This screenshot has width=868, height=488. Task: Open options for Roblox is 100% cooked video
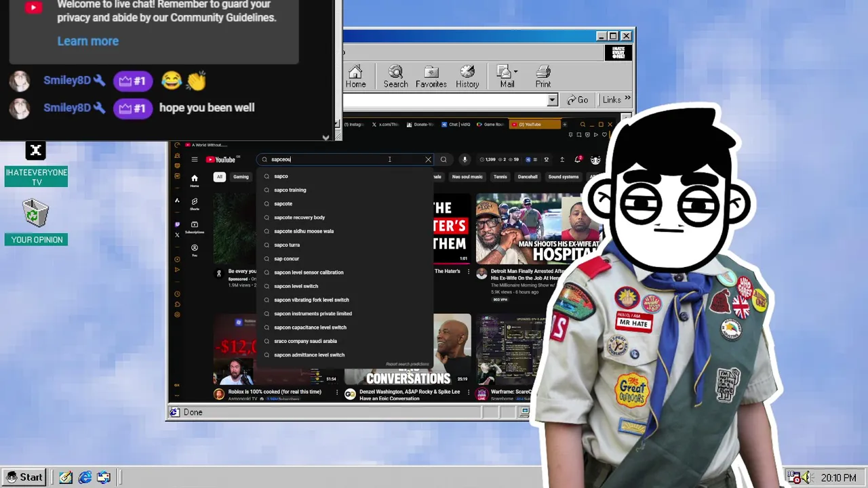pyautogui.click(x=337, y=392)
